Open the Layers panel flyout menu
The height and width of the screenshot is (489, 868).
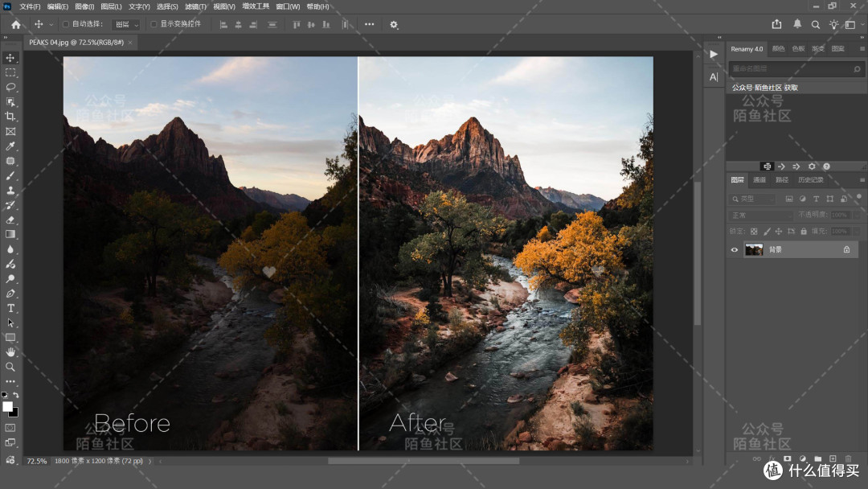(862, 180)
